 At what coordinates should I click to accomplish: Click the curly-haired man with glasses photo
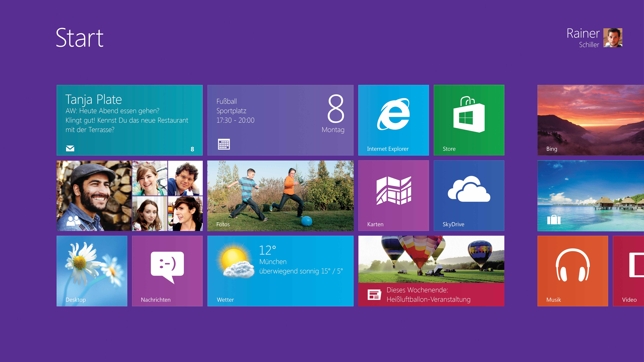click(x=185, y=178)
